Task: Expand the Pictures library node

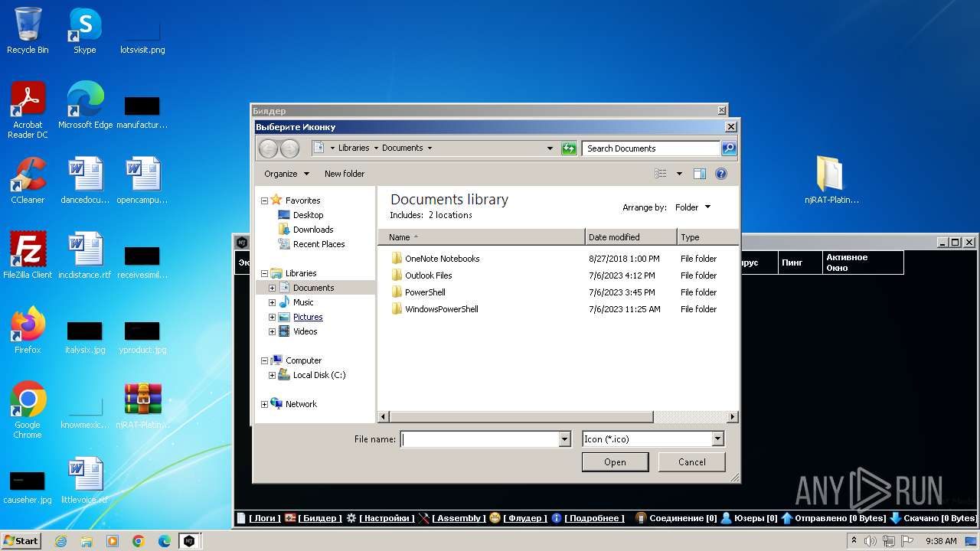Action: [272, 317]
